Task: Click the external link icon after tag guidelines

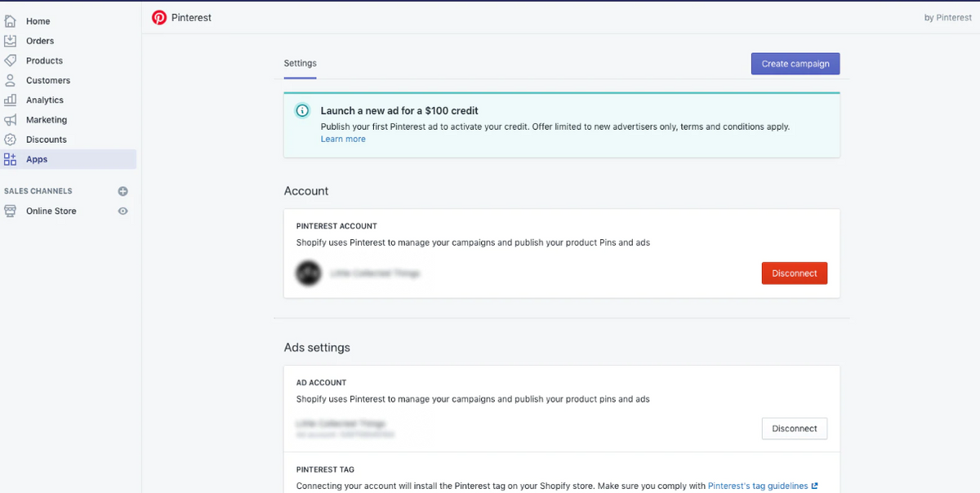Action: point(814,486)
